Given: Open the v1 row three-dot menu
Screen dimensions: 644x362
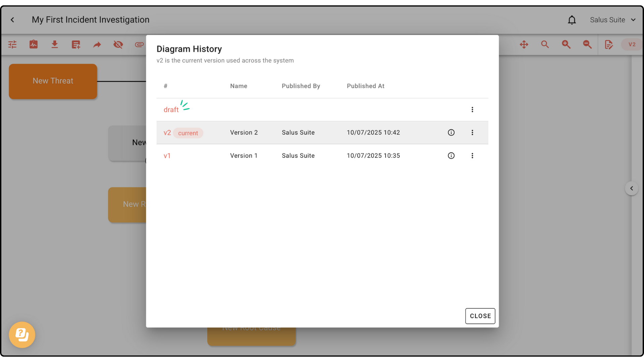Looking at the screenshot, I should click(472, 156).
